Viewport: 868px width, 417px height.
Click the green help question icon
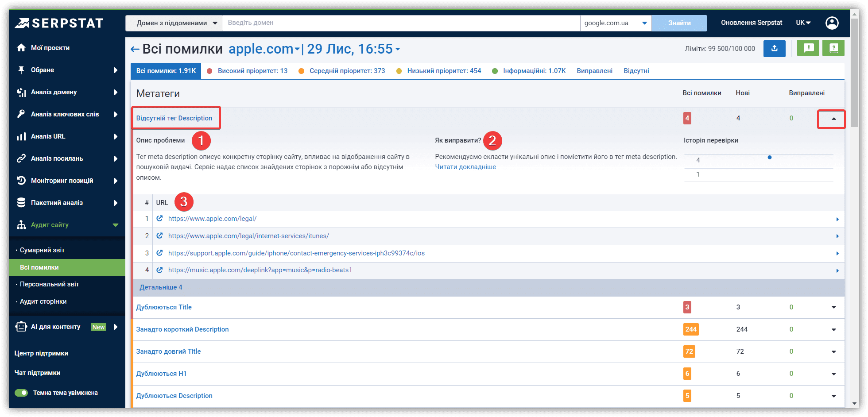coord(833,48)
